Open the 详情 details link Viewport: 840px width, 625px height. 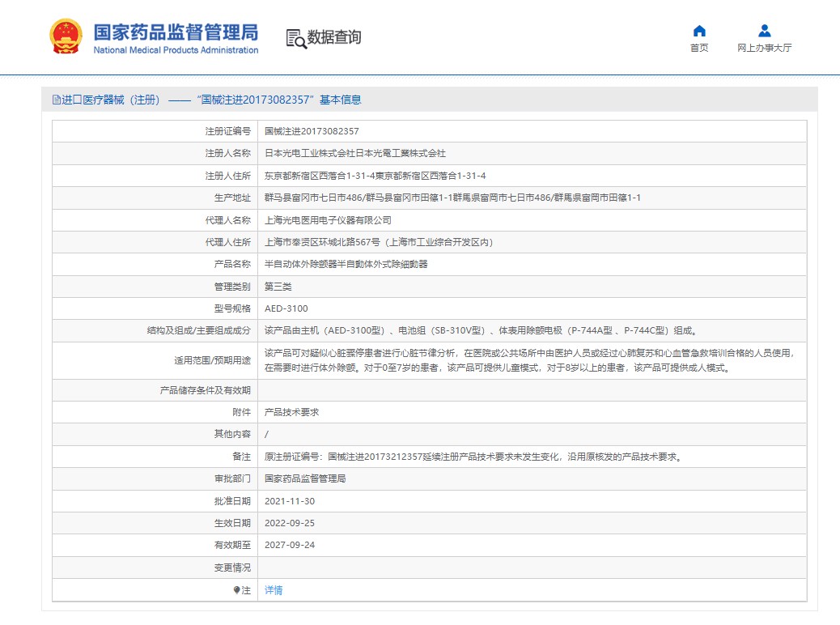(274, 590)
